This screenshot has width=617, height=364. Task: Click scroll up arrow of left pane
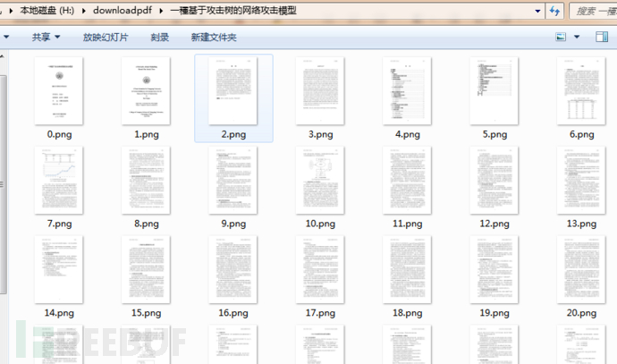[x=3, y=56]
